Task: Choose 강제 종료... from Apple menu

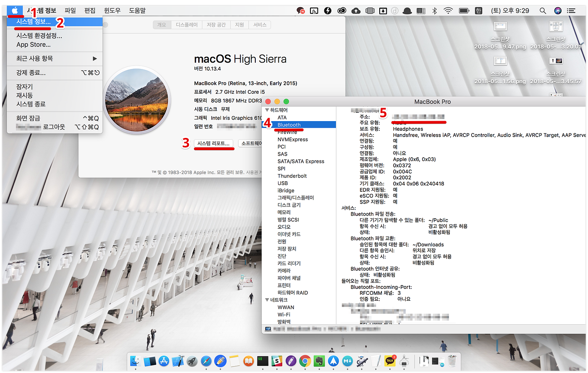Action: click(x=55, y=73)
